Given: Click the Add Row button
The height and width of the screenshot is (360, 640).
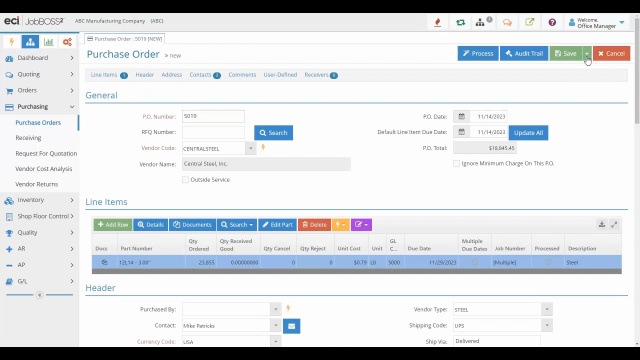Looking at the screenshot, I should pyautogui.click(x=113, y=224).
